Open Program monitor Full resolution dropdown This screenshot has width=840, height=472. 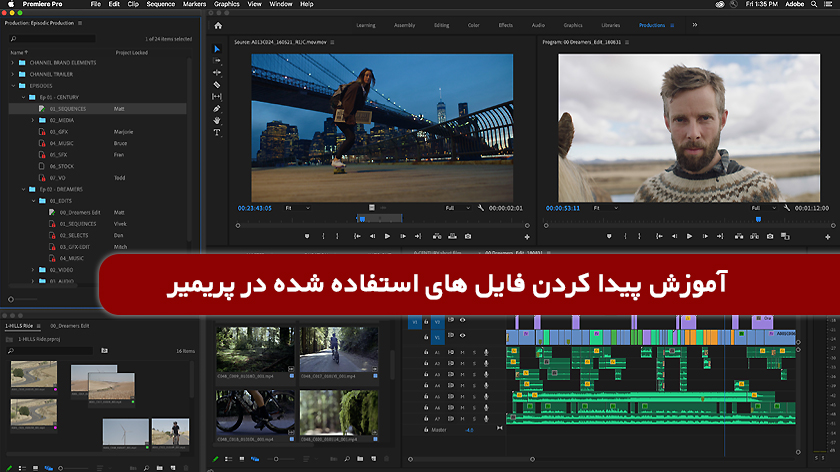click(x=763, y=208)
